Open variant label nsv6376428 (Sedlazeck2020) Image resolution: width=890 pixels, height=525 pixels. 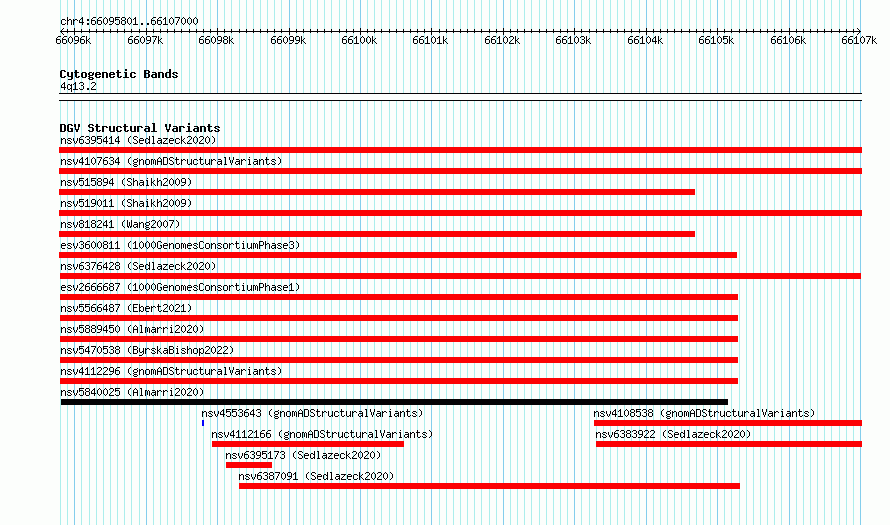138,266
